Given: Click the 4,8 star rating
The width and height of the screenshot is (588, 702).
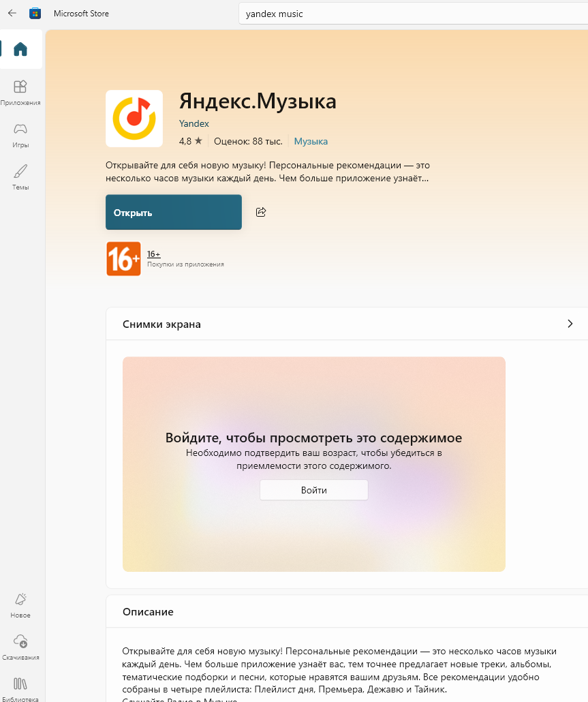Looking at the screenshot, I should [191, 142].
